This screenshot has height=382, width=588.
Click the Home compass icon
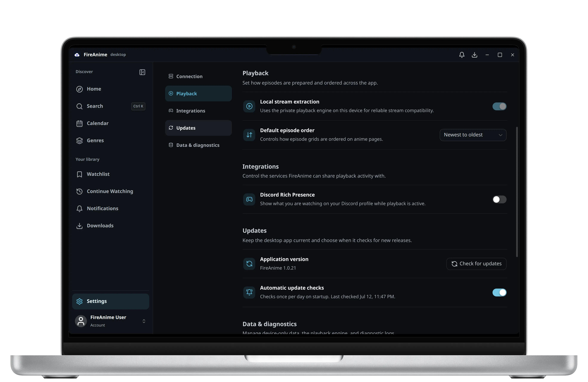pyautogui.click(x=79, y=89)
